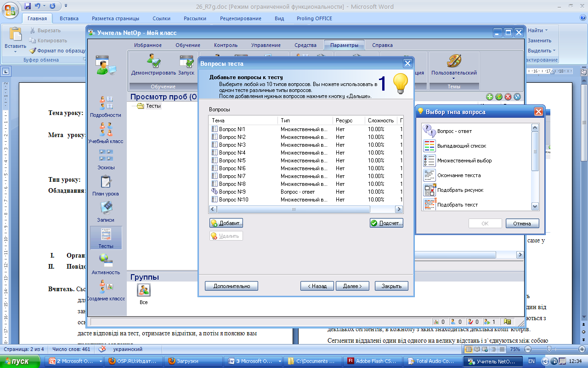
Task: Open Обучение tab in NetOp
Action: click(188, 45)
